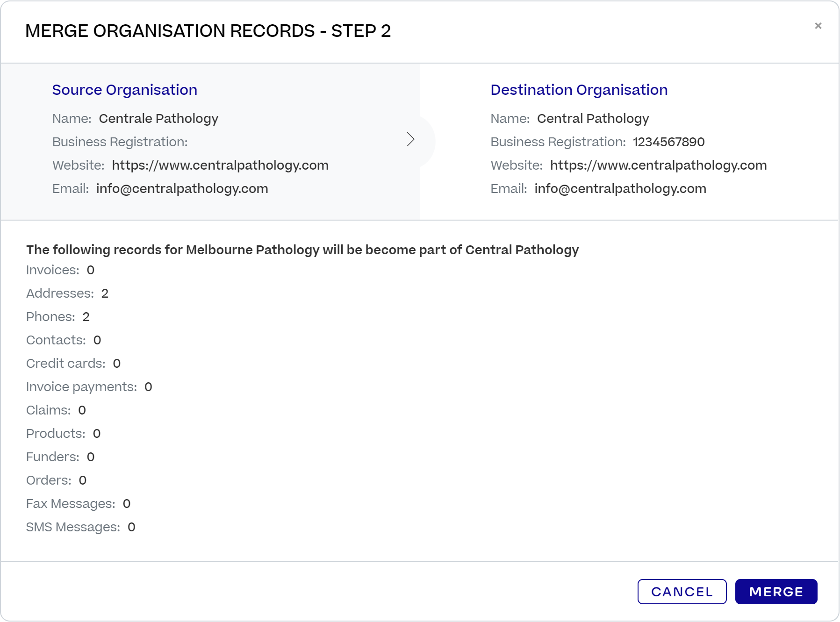Open the source website centralpathology.com link
Viewport: 840px width, 622px height.
click(x=220, y=165)
